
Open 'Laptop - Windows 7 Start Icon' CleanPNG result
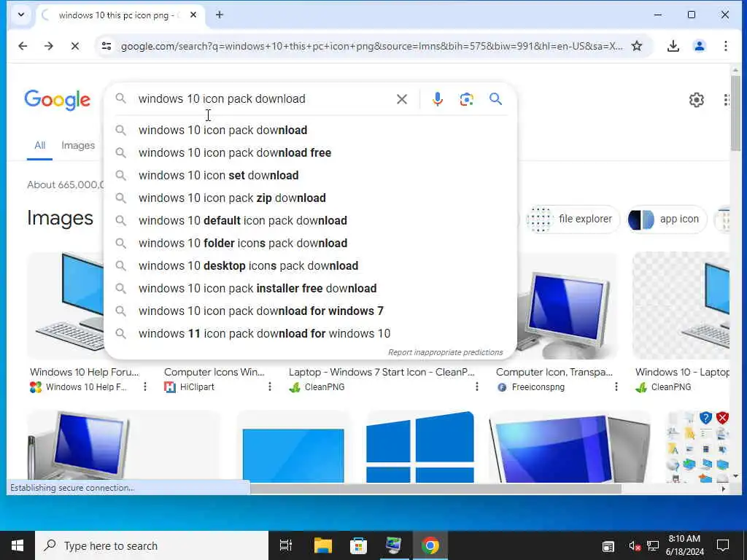click(382, 372)
